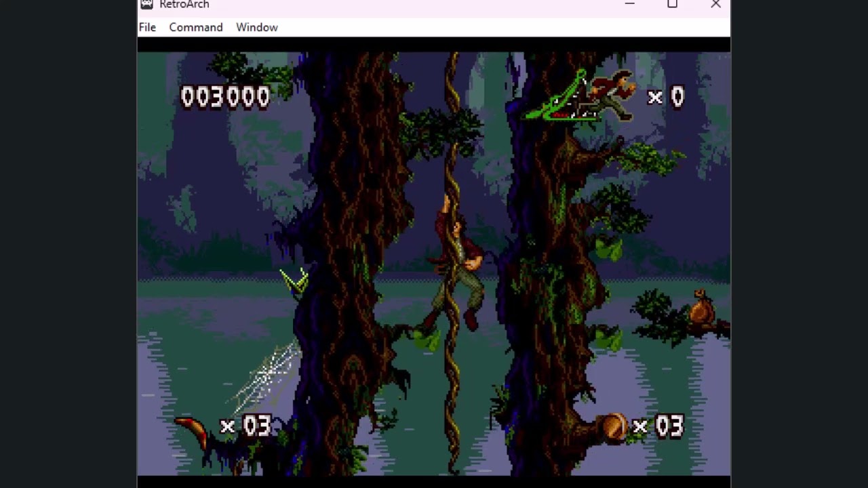The width and height of the screenshot is (868, 488).
Task: Click the score counter 003000
Action: tap(225, 97)
